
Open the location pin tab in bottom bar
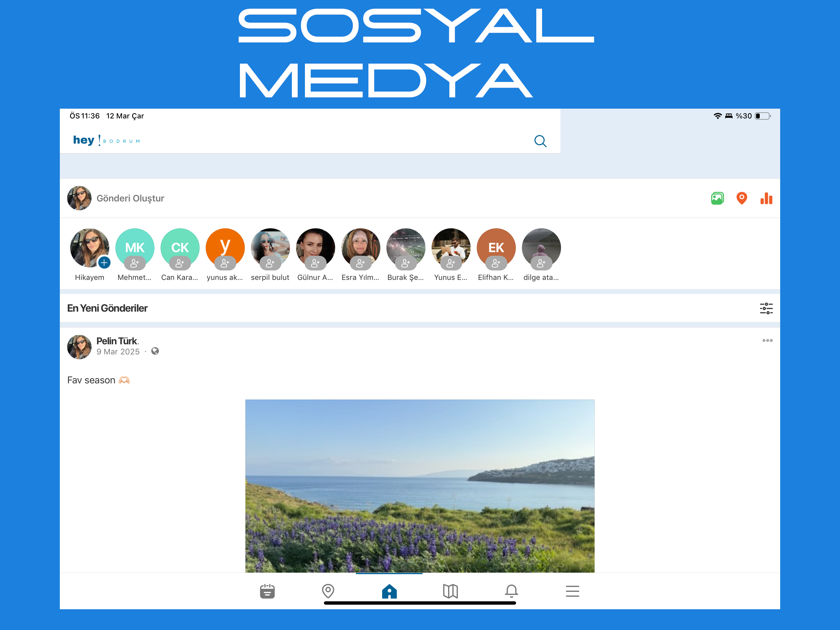328,591
